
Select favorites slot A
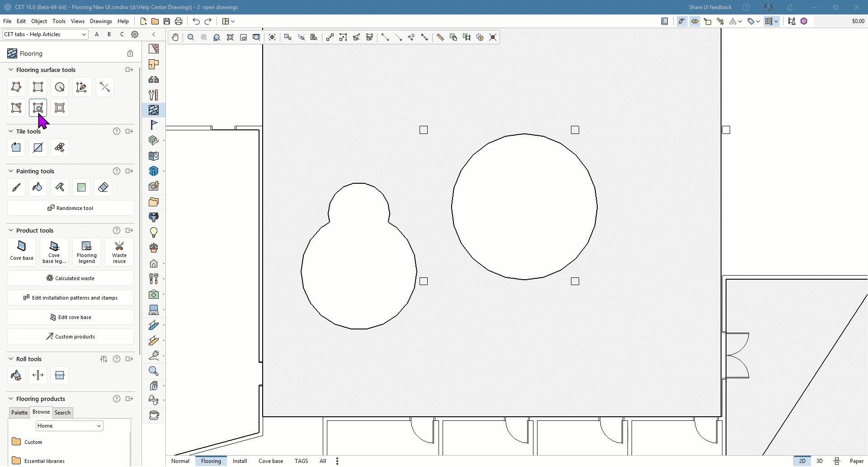[97, 34]
